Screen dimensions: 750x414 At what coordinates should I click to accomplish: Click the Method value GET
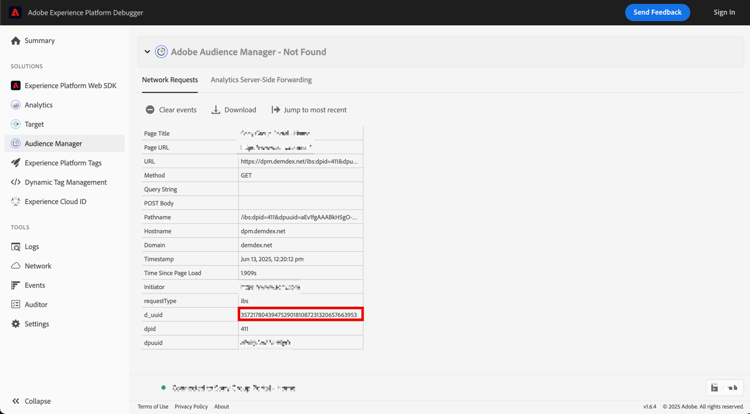pyautogui.click(x=246, y=175)
